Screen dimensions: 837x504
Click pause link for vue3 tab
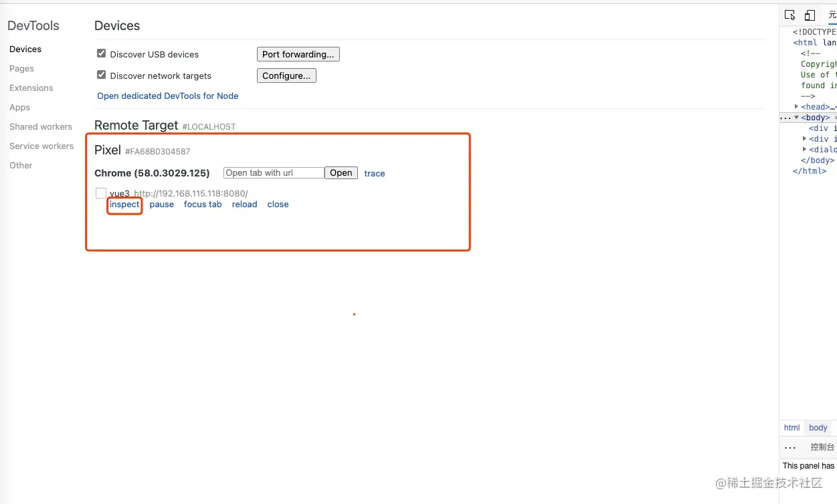click(x=162, y=205)
